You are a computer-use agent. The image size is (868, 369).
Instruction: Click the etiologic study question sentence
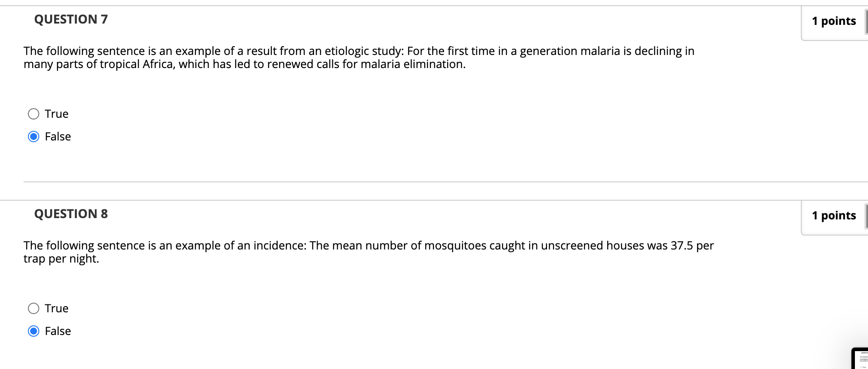tap(359, 58)
